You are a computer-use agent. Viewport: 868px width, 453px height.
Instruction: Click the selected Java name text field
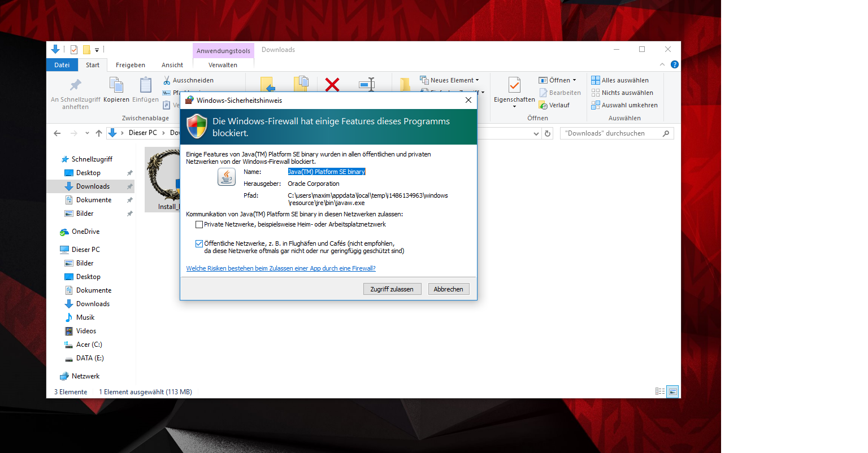pos(327,172)
